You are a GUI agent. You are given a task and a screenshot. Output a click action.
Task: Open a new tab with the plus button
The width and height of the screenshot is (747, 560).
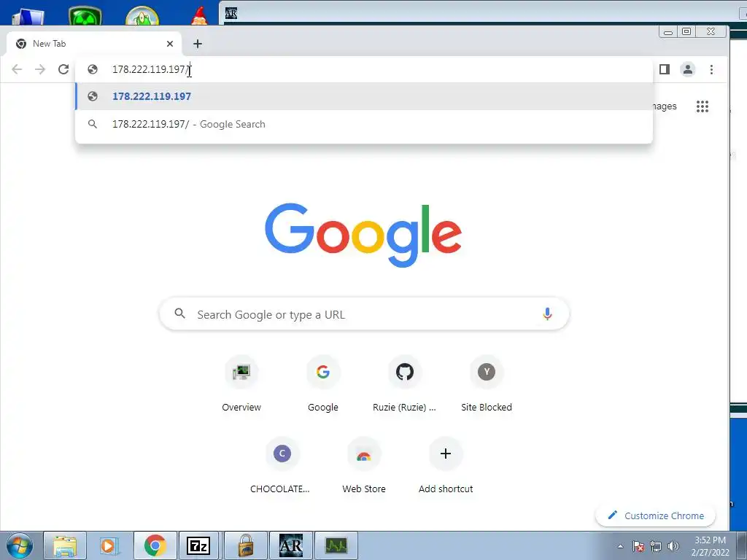click(x=198, y=44)
